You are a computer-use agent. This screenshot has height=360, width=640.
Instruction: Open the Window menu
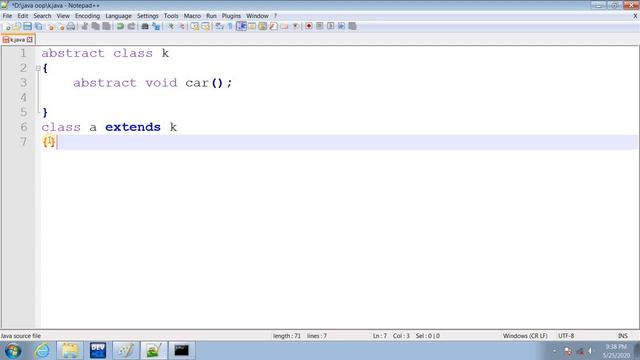[x=257, y=16]
